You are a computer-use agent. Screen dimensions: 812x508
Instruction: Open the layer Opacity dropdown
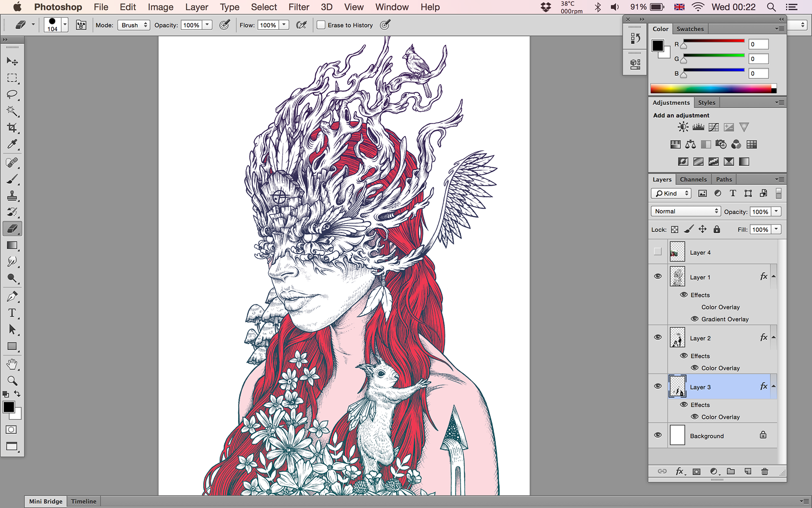(776, 211)
